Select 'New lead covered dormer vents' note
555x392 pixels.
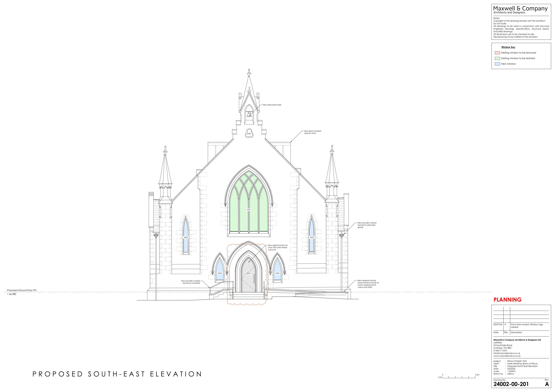coord(313,132)
